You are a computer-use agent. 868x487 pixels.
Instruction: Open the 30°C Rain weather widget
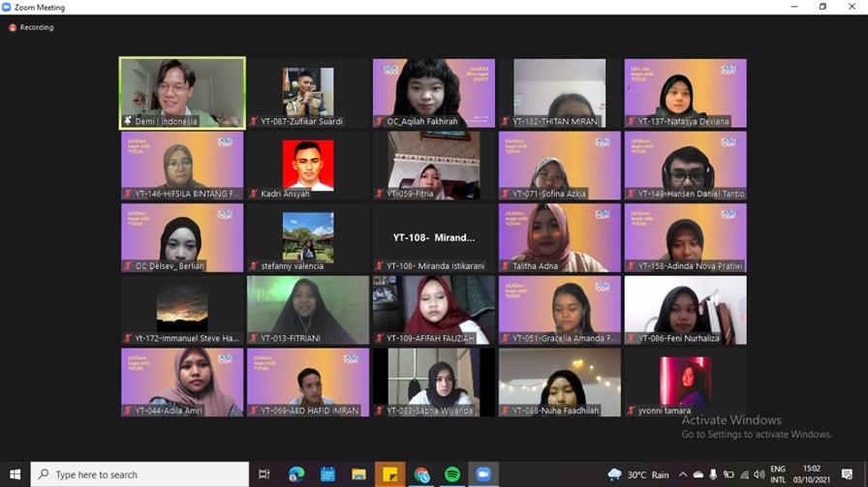coord(638,474)
